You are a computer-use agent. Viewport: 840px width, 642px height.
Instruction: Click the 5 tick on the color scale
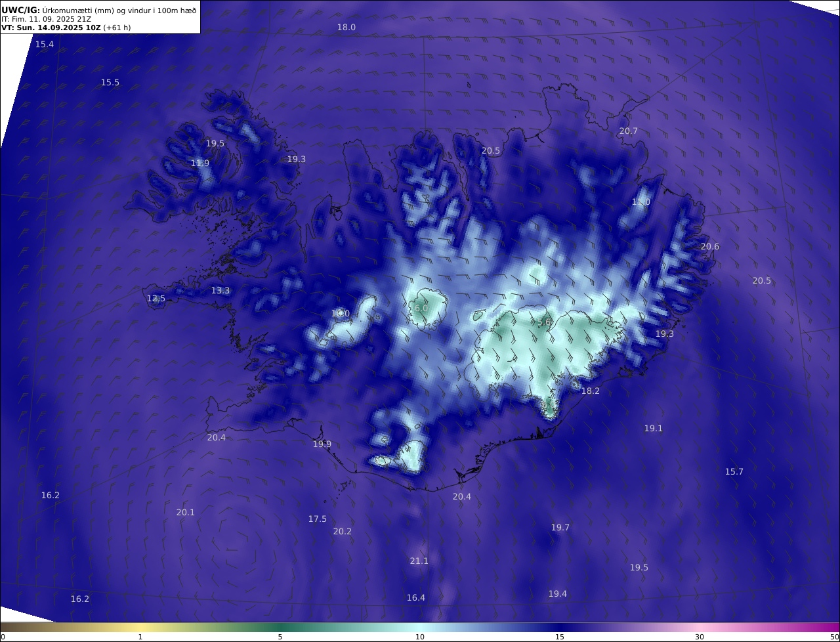280,637
